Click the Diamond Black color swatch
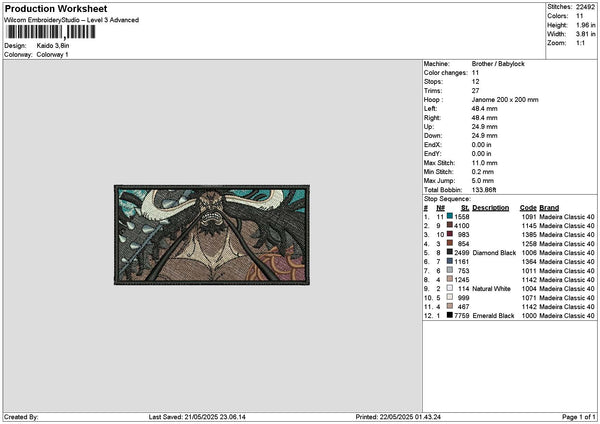Image resolution: width=600 pixels, height=424 pixels. (x=450, y=252)
